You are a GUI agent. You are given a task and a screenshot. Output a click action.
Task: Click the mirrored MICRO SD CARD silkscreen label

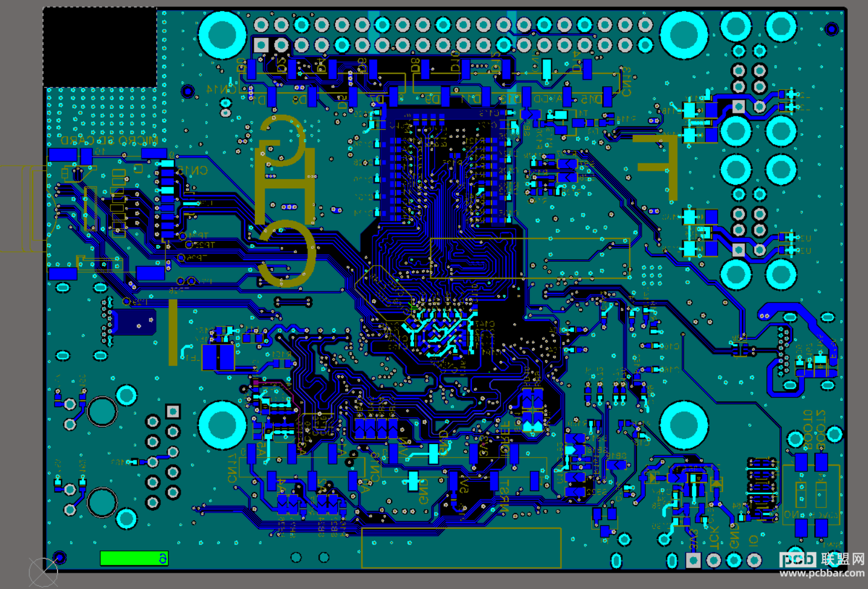(x=109, y=141)
